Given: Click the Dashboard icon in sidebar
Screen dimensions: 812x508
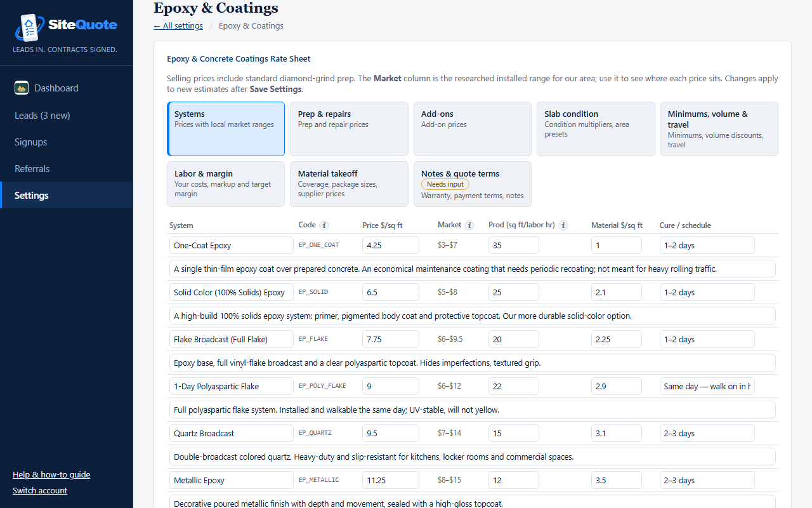Looking at the screenshot, I should tap(22, 88).
